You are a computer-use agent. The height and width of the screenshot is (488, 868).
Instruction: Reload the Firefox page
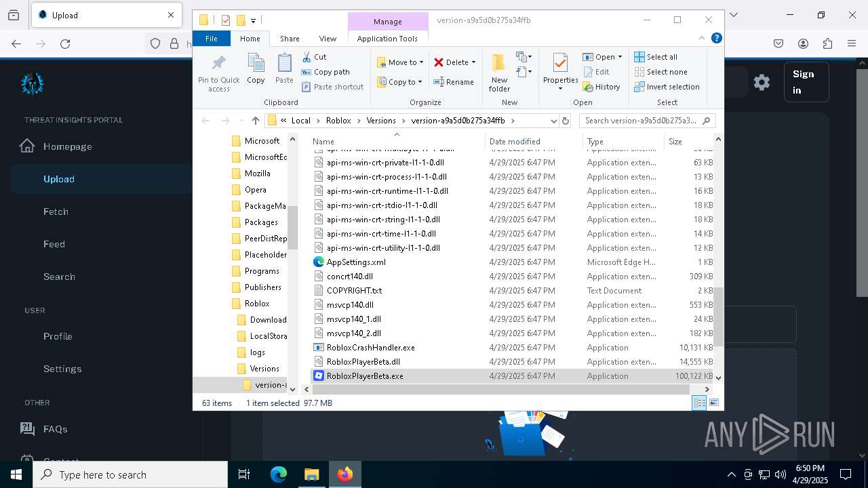pos(65,43)
